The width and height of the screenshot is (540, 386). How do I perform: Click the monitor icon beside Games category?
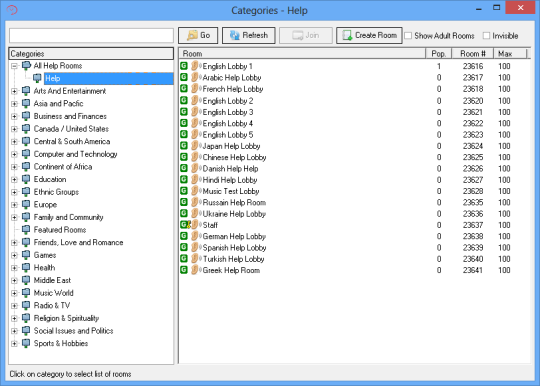[x=26, y=255]
